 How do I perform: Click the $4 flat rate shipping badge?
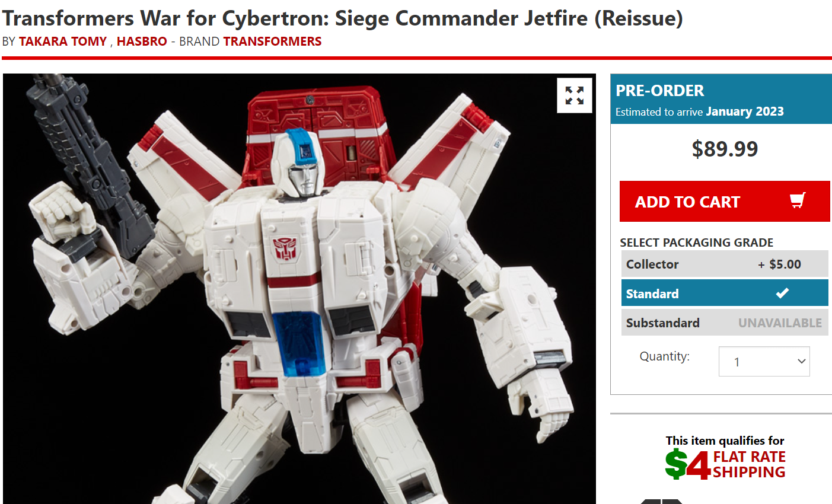725,457
